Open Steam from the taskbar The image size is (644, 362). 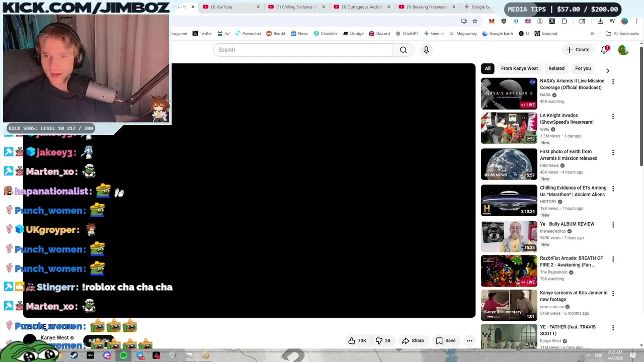click(x=74, y=355)
